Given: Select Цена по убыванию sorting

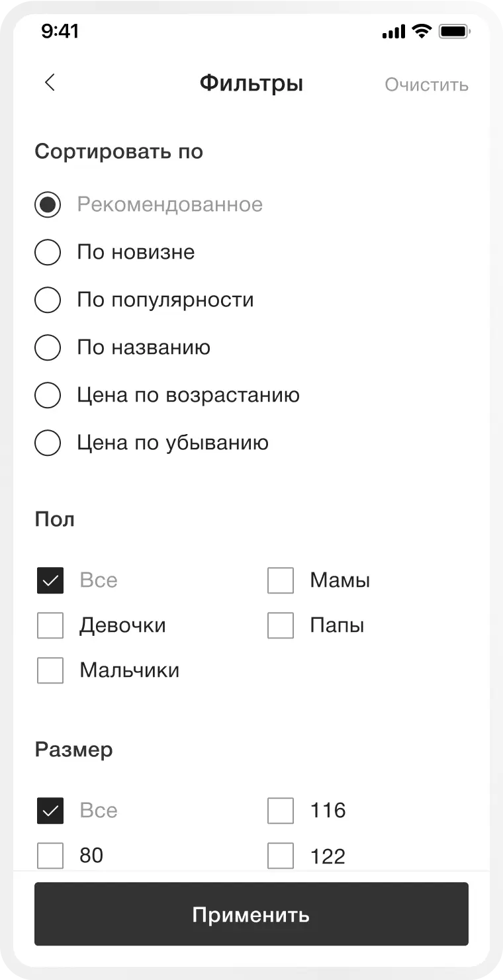Looking at the screenshot, I should [48, 443].
